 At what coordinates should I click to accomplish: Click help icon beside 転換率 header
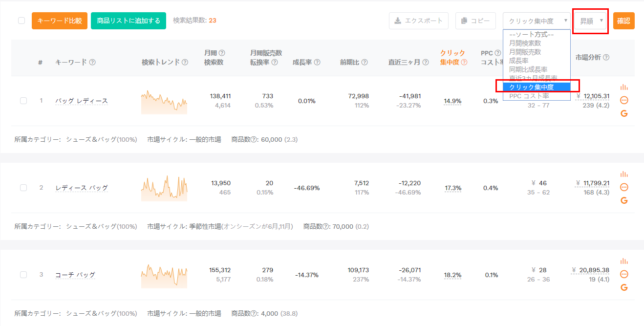click(275, 62)
